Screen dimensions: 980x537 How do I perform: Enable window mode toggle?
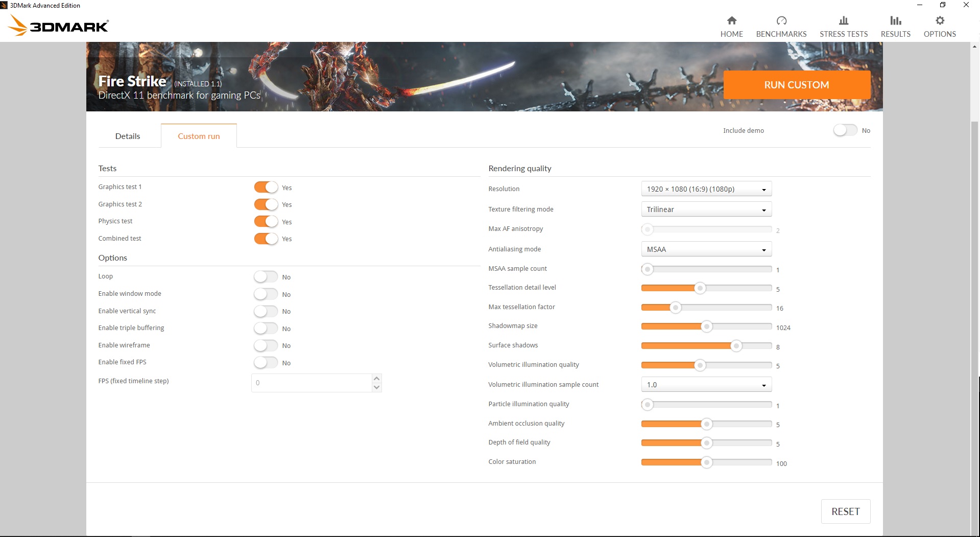(266, 294)
